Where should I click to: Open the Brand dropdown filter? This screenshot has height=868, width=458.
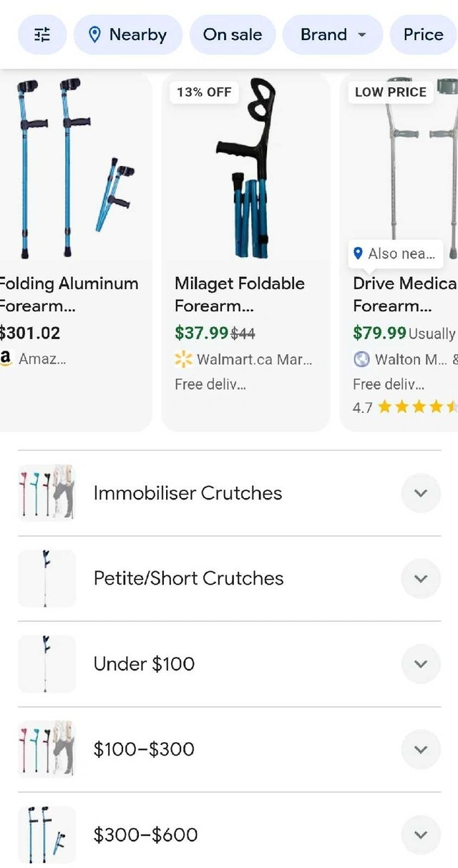tap(333, 34)
